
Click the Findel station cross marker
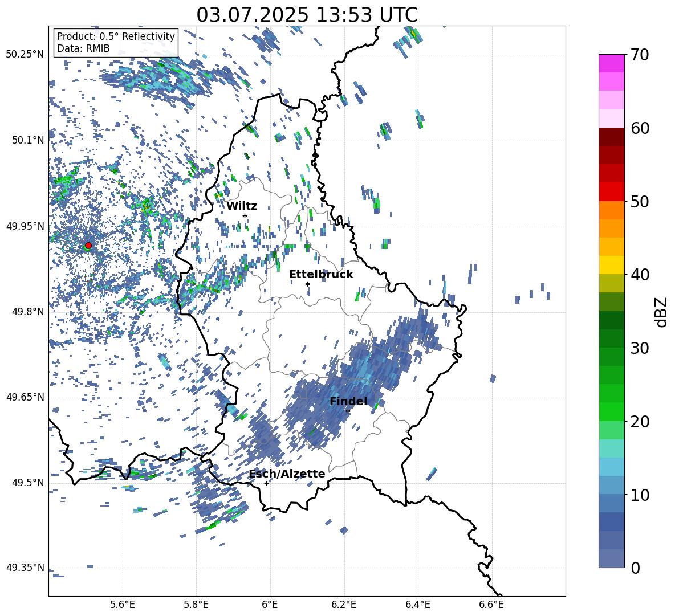click(x=348, y=411)
